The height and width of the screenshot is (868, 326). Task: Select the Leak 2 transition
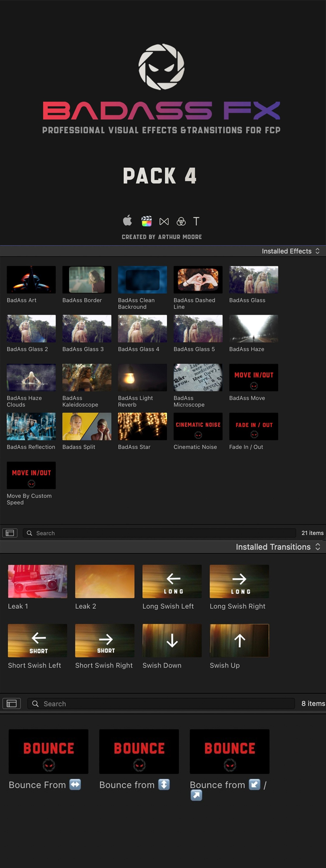tap(105, 582)
